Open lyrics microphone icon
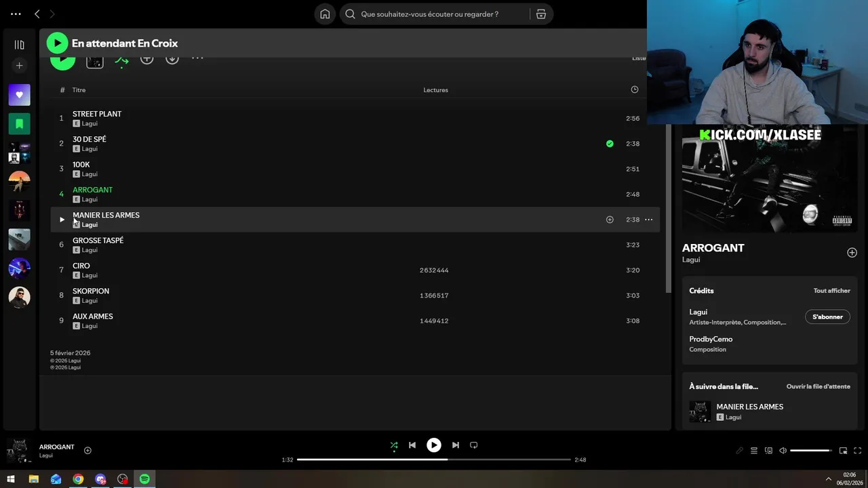 point(739,451)
